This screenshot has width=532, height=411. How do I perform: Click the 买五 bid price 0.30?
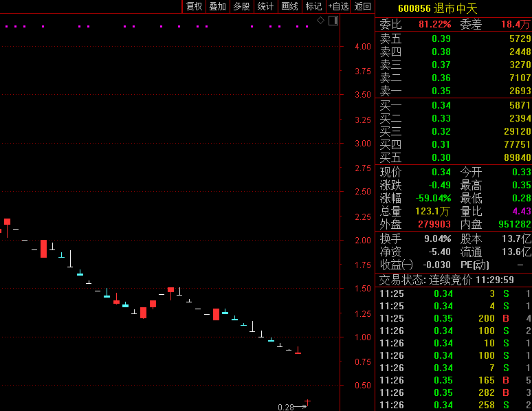point(441,157)
